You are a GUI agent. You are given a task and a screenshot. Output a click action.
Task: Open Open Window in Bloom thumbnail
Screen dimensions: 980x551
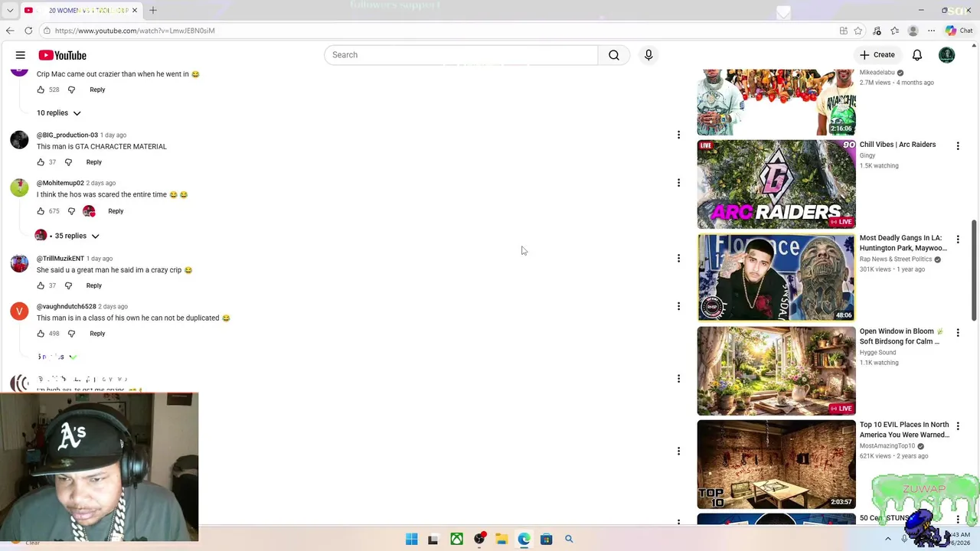pos(776,370)
